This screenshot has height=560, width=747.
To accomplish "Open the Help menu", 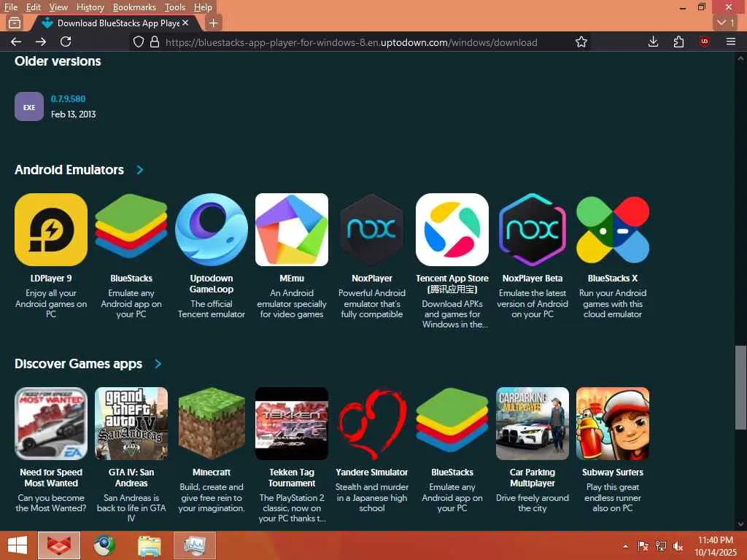I will coord(203,7).
